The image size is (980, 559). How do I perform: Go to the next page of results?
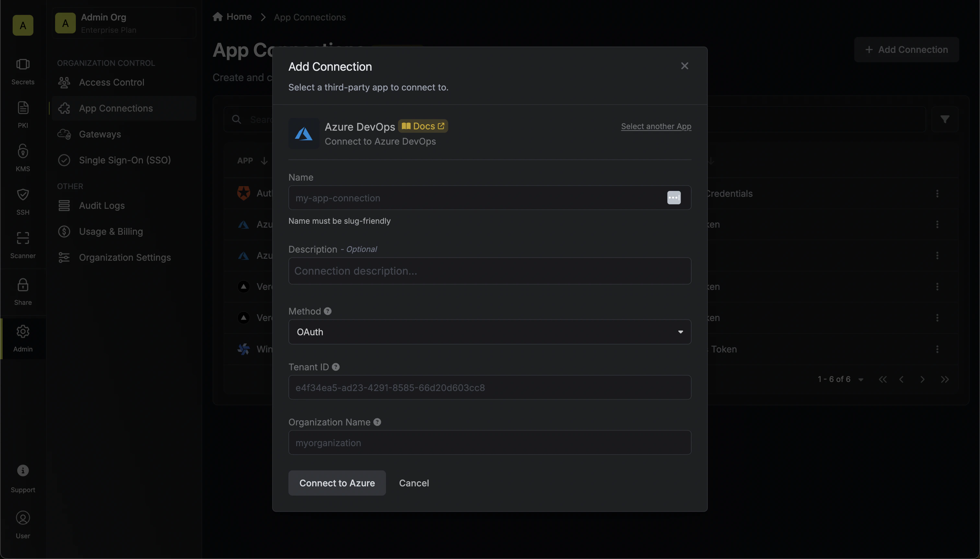(x=922, y=380)
